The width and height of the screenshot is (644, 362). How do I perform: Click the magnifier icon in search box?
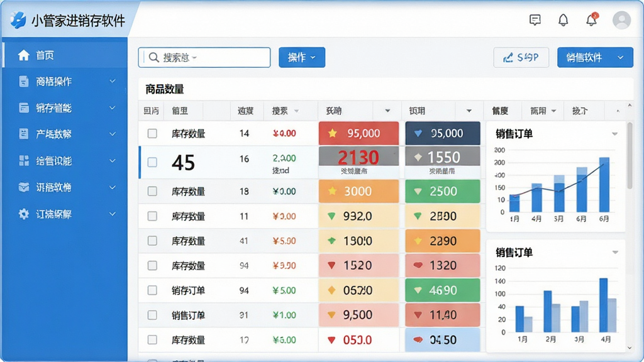(x=153, y=57)
